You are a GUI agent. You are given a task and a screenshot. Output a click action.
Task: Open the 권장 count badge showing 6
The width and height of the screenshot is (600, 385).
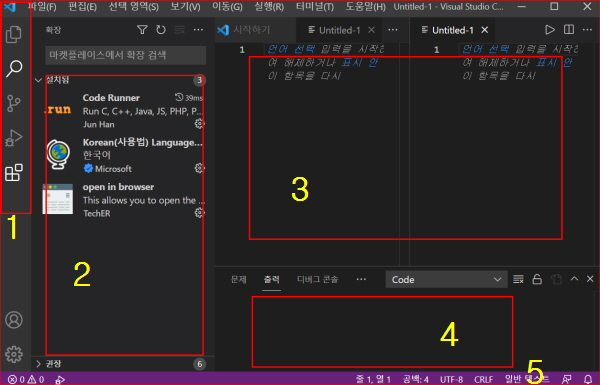199,364
